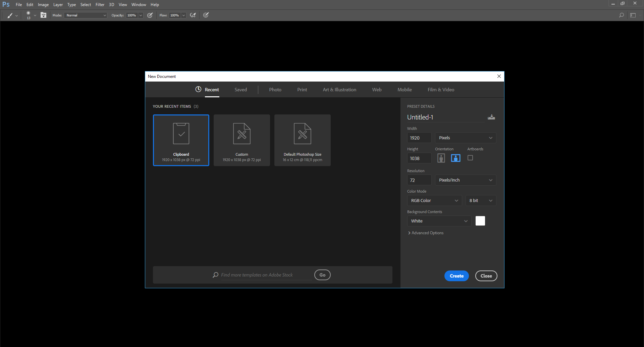Click the Adobe Stock template search field
Viewport: 644px width, 347px height.
point(266,275)
